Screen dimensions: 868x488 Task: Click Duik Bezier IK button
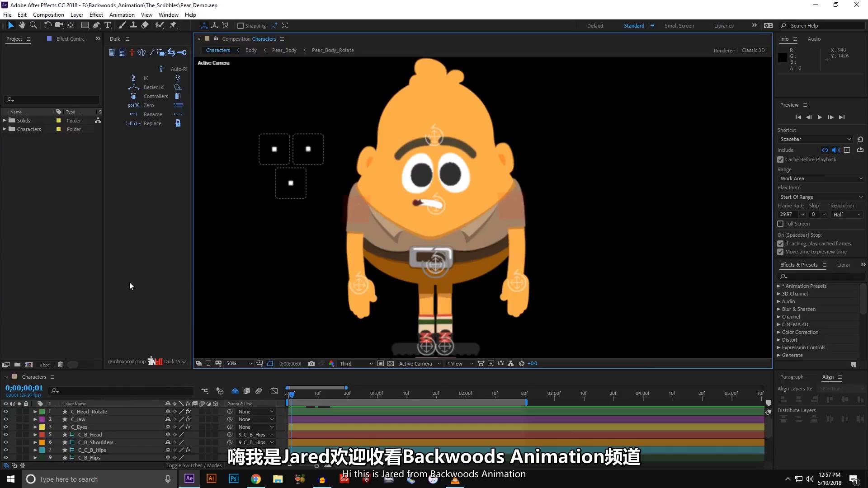tap(154, 87)
